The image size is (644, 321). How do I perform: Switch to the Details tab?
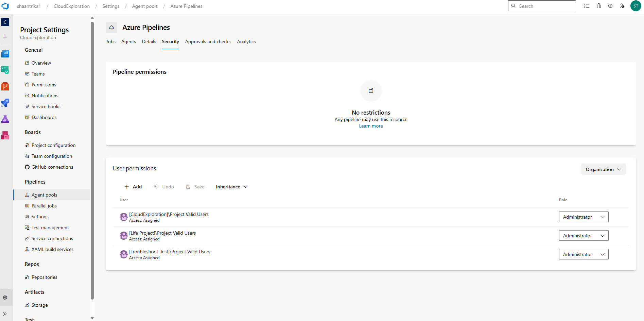(x=149, y=41)
